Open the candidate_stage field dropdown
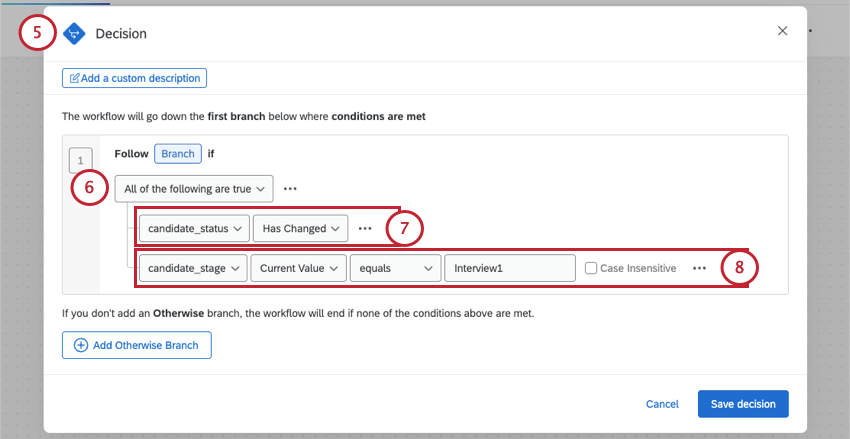This screenshot has width=850, height=439. (194, 268)
